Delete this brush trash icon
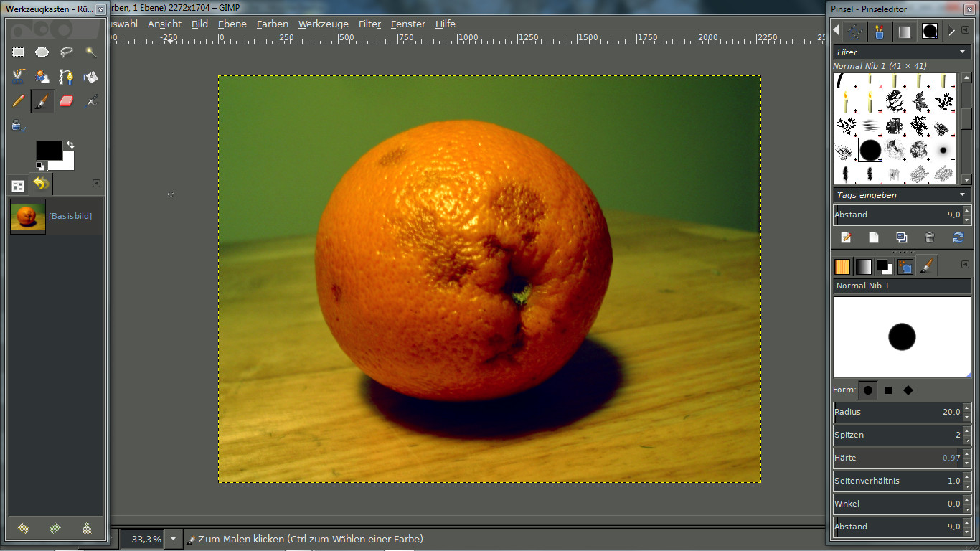 (930, 237)
